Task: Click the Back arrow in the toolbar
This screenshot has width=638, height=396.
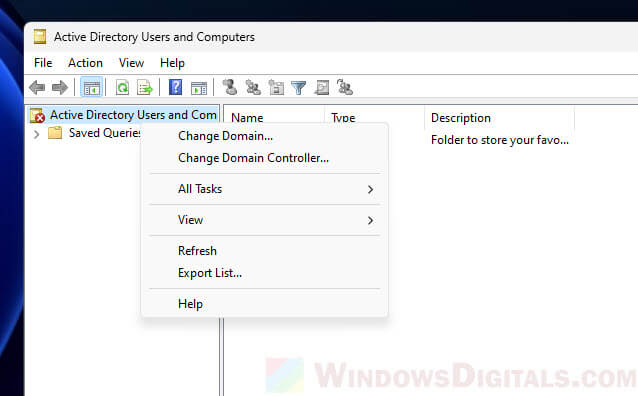Action: [37, 87]
